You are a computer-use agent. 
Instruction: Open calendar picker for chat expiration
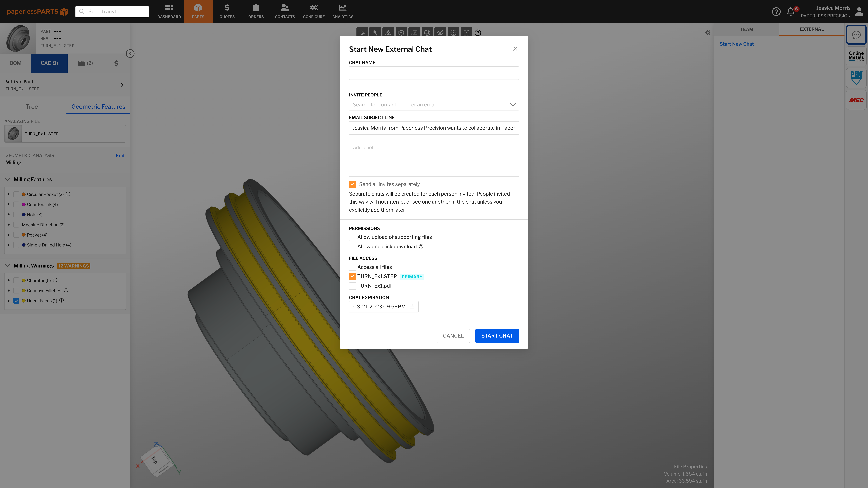coord(412,307)
